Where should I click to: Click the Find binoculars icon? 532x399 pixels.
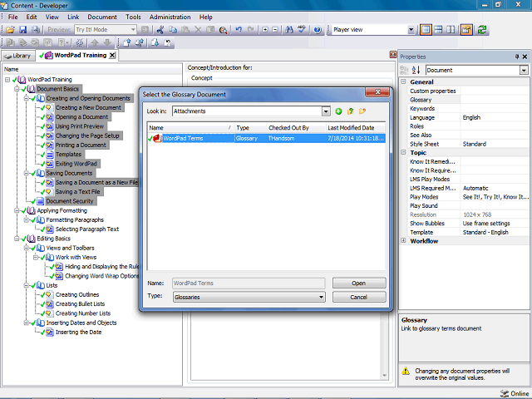(x=289, y=30)
